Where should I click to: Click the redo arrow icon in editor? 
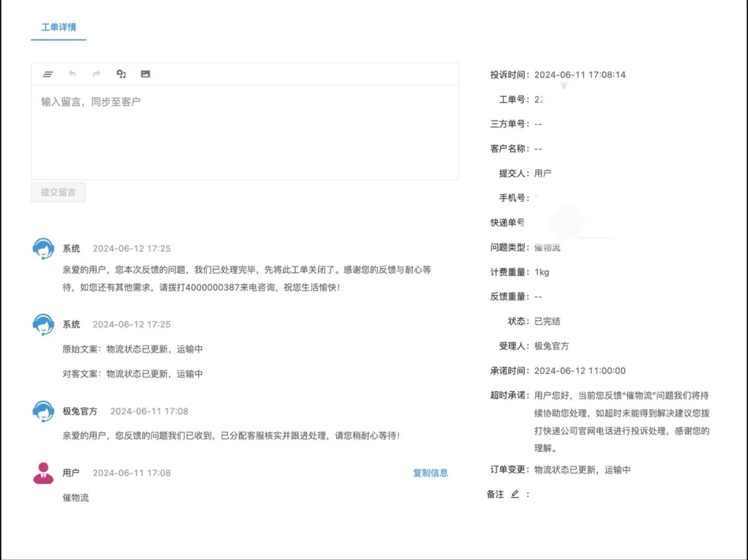click(97, 73)
